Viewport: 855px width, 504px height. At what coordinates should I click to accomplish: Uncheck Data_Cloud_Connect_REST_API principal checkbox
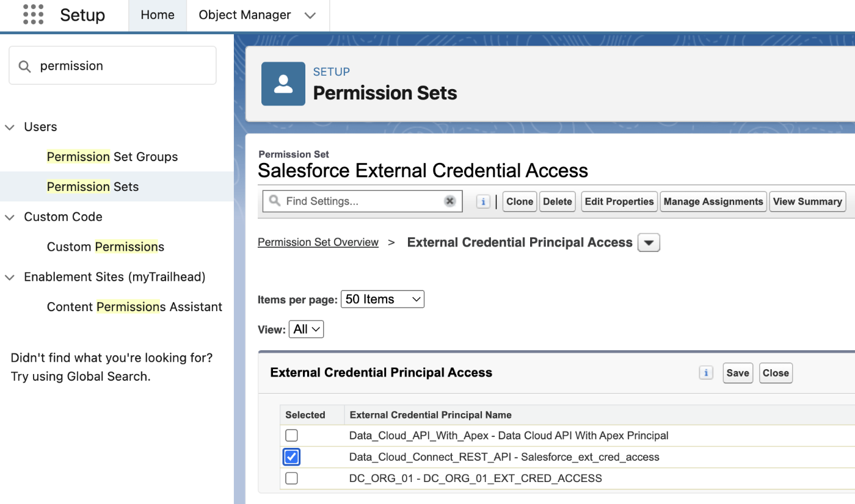coord(292,457)
